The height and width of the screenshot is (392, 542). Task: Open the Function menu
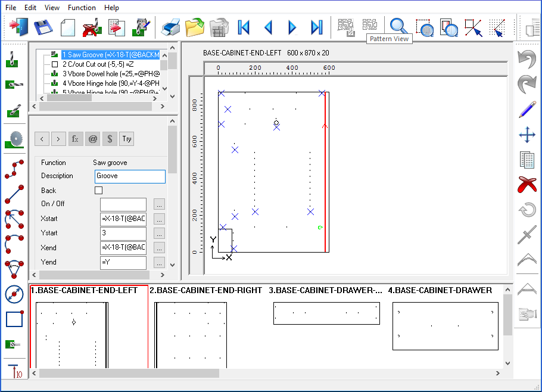(82, 8)
